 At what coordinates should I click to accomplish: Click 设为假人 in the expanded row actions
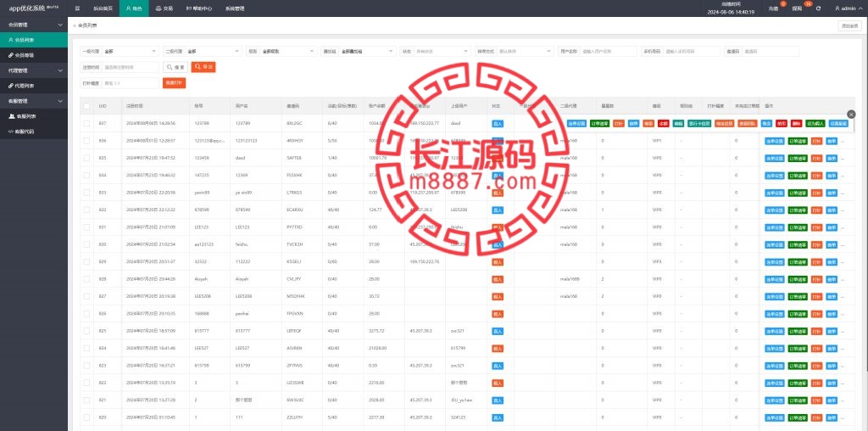click(815, 124)
